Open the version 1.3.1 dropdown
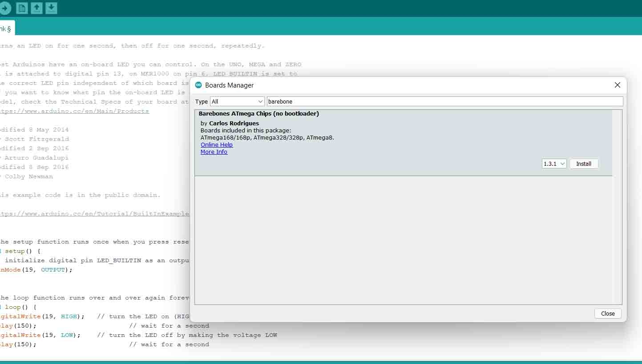Image resolution: width=642 pixels, height=364 pixels. click(554, 164)
